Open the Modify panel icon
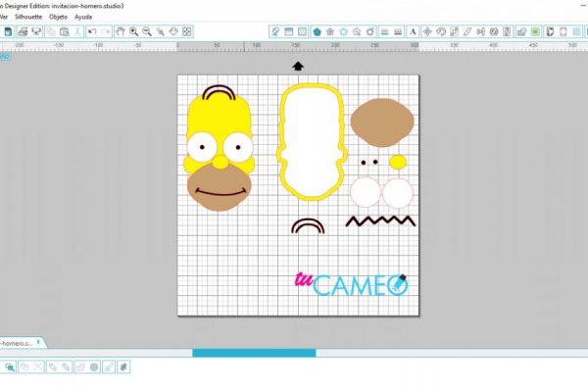 pos(522,32)
